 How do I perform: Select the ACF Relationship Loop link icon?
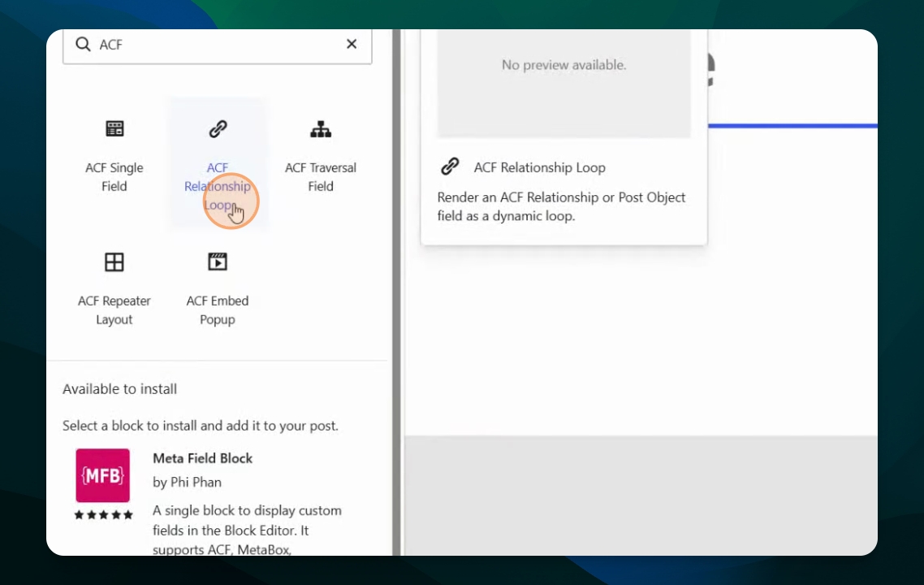218,128
